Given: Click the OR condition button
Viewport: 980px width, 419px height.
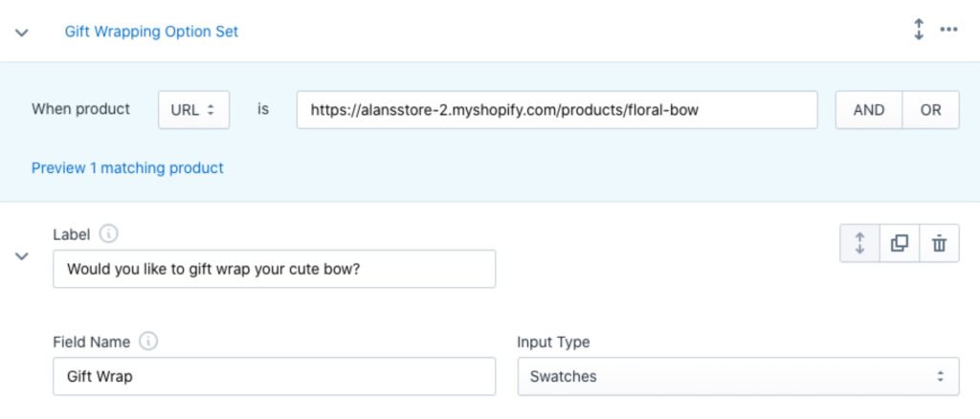Looking at the screenshot, I should [x=930, y=110].
